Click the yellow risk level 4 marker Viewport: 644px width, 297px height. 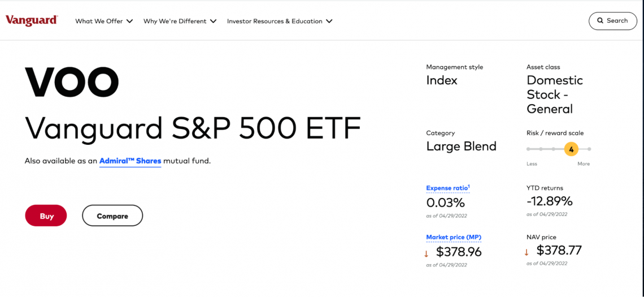click(571, 149)
